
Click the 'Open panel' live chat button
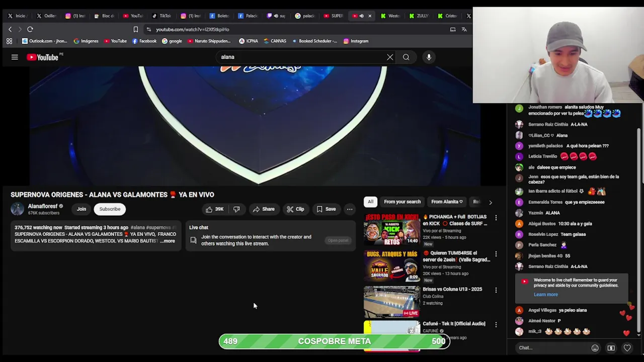(338, 240)
